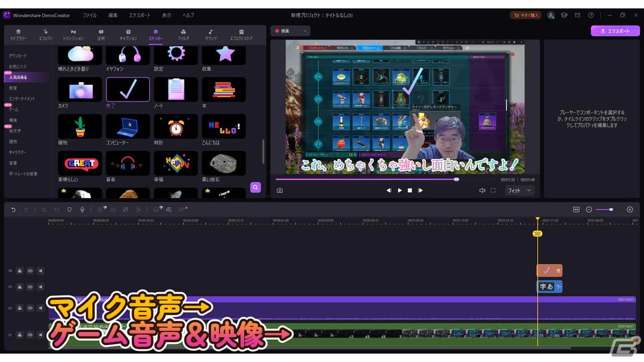Click the search magnifier in sticker panel
This screenshot has height=362, width=644.
(x=255, y=187)
